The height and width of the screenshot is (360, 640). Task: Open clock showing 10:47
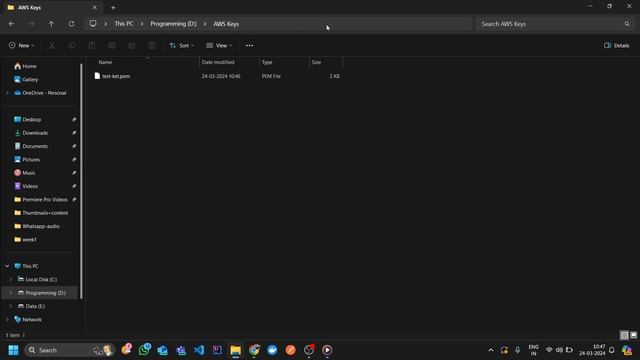tap(592, 350)
